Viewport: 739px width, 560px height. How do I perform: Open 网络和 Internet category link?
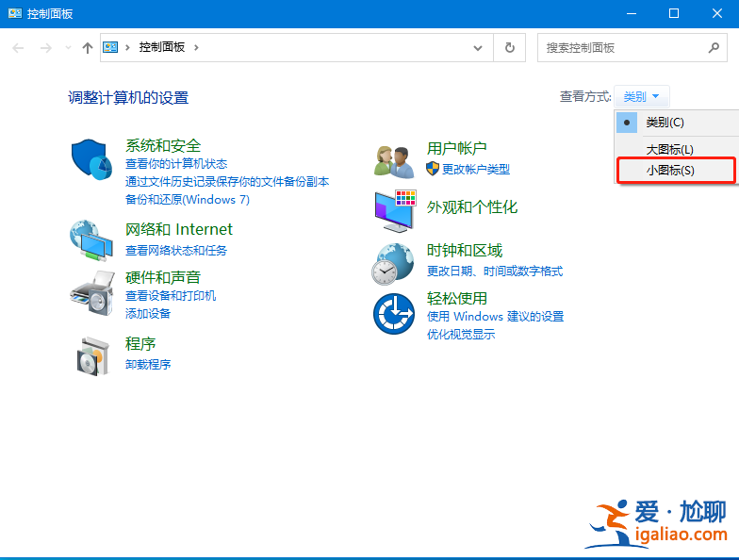coord(179,229)
